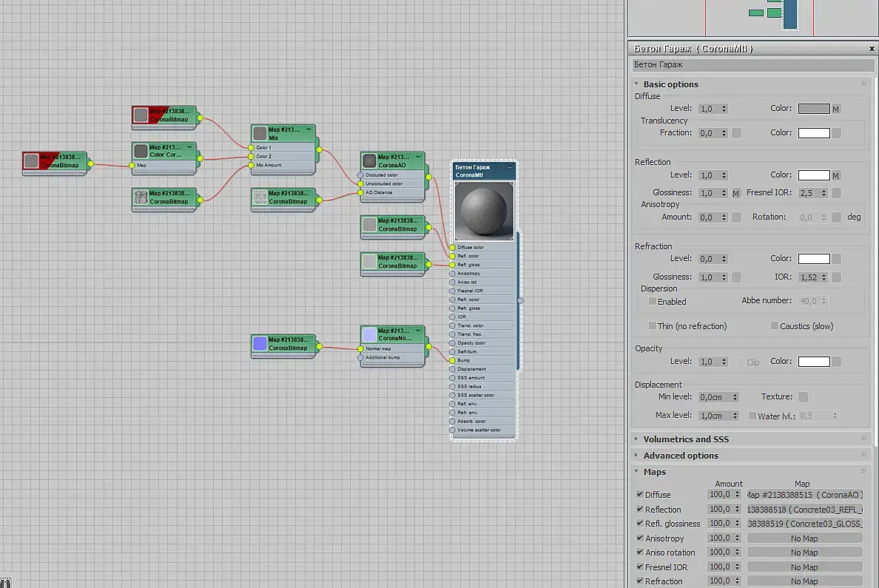Screen dimensions: 879x588
Task: Click the CoronaNormal node preview icon
Action: [369, 334]
